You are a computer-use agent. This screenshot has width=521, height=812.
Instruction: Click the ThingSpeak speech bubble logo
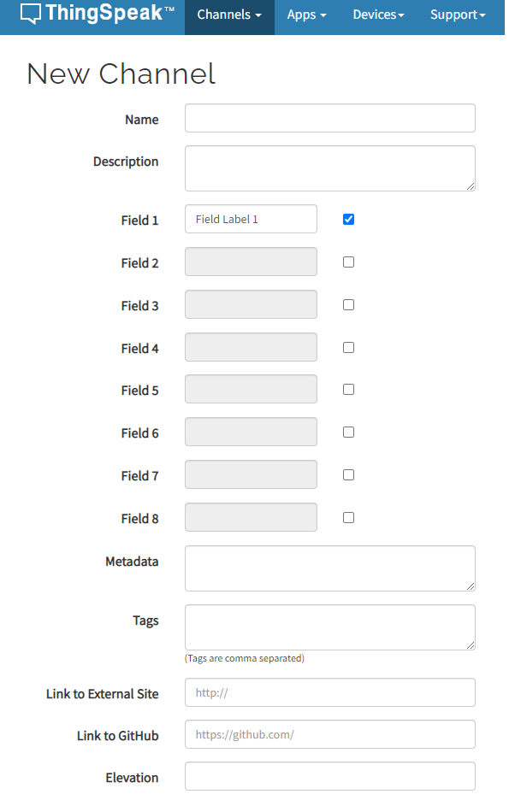[31, 14]
